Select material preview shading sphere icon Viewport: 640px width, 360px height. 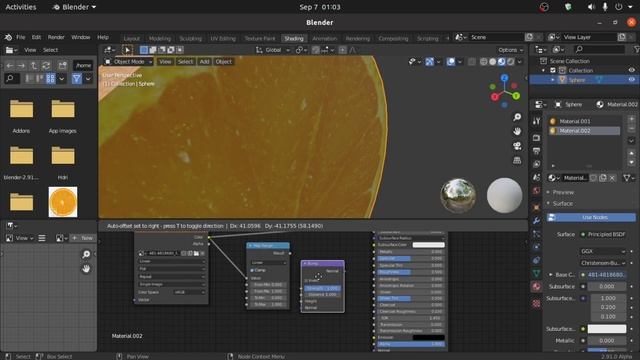(502, 62)
